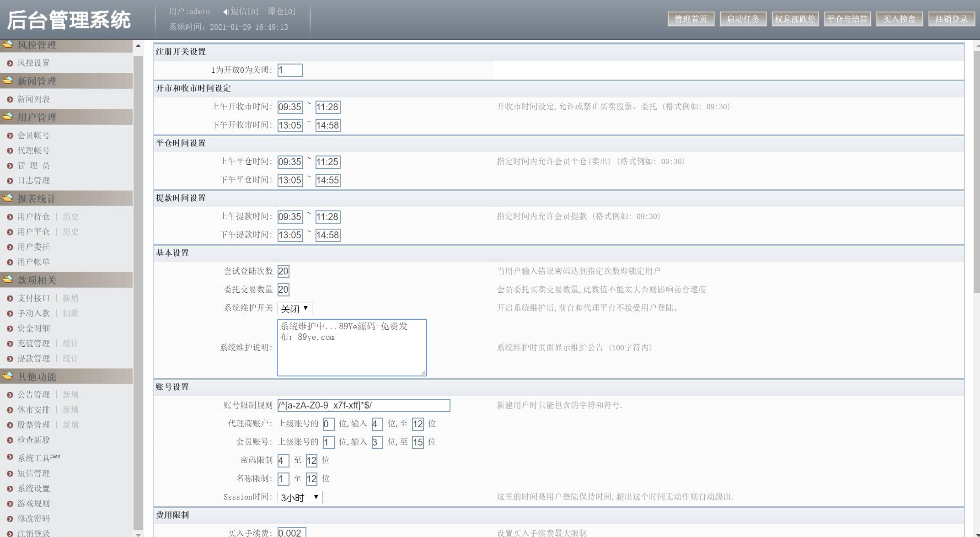Click sidebar scrollbar up arrow

138,46
